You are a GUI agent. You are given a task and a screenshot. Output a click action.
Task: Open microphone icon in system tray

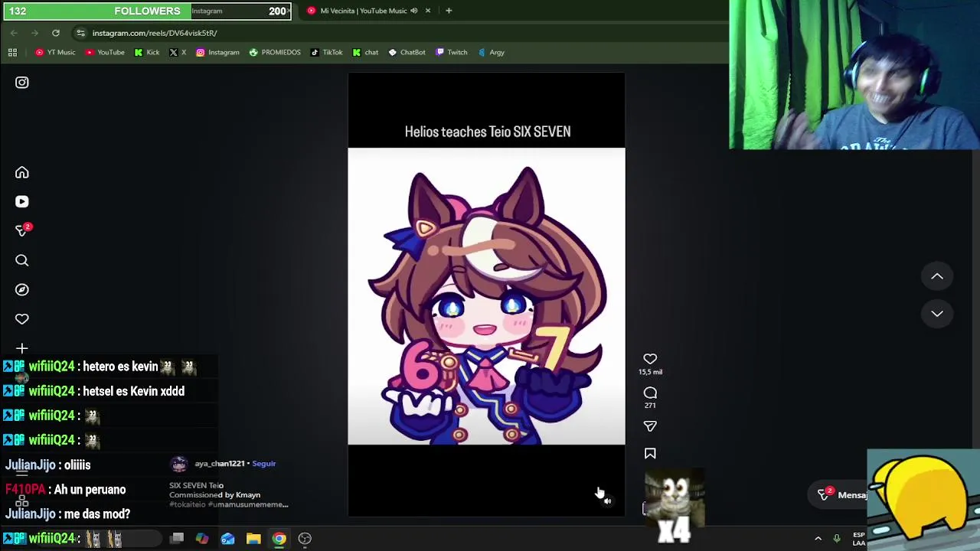coord(837,539)
